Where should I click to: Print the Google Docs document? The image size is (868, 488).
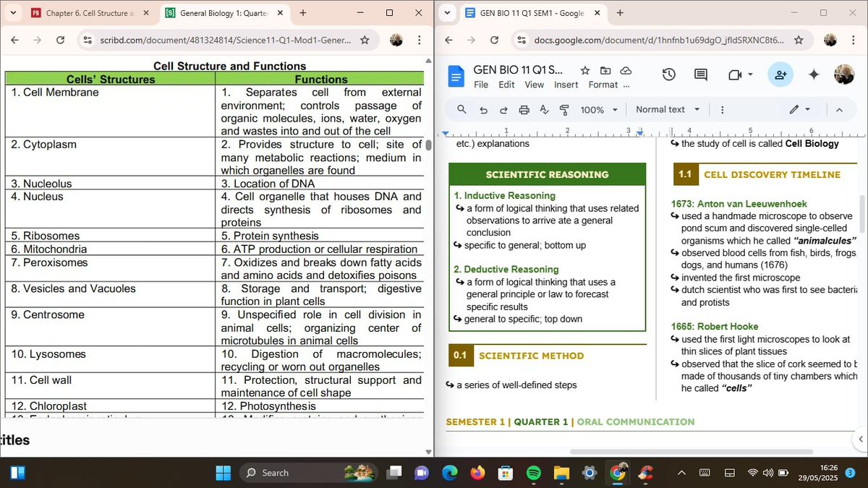524,110
